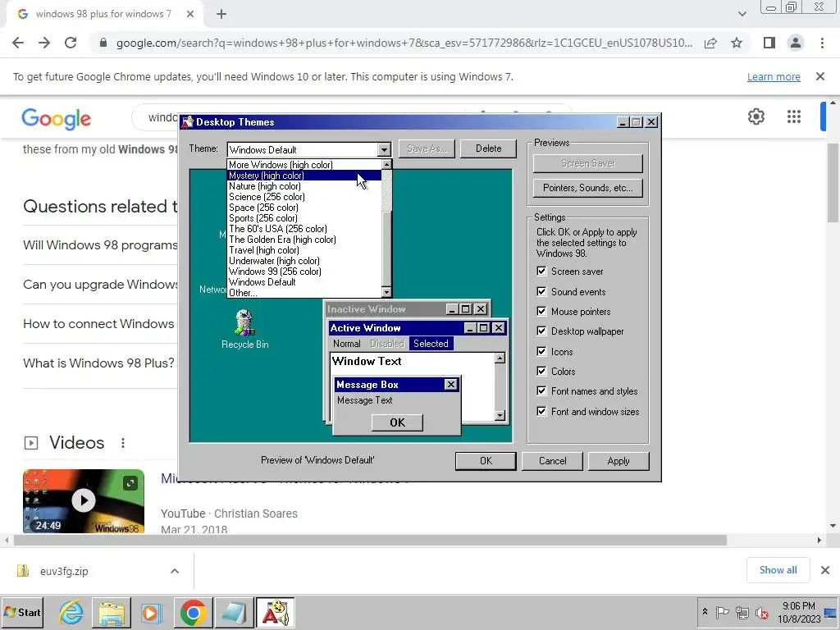Close the downloads bar
Viewport: 840px width, 630px height.
click(825, 570)
